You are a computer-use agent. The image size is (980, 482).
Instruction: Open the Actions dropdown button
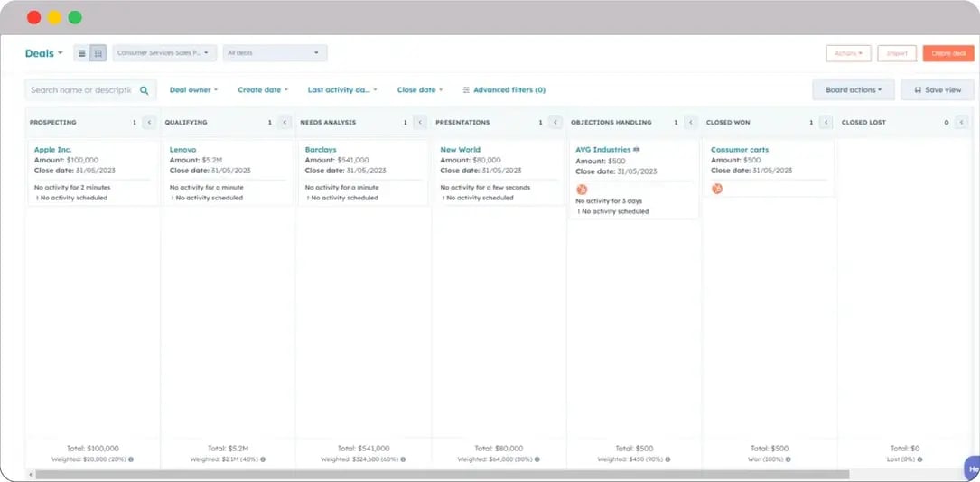tap(848, 53)
